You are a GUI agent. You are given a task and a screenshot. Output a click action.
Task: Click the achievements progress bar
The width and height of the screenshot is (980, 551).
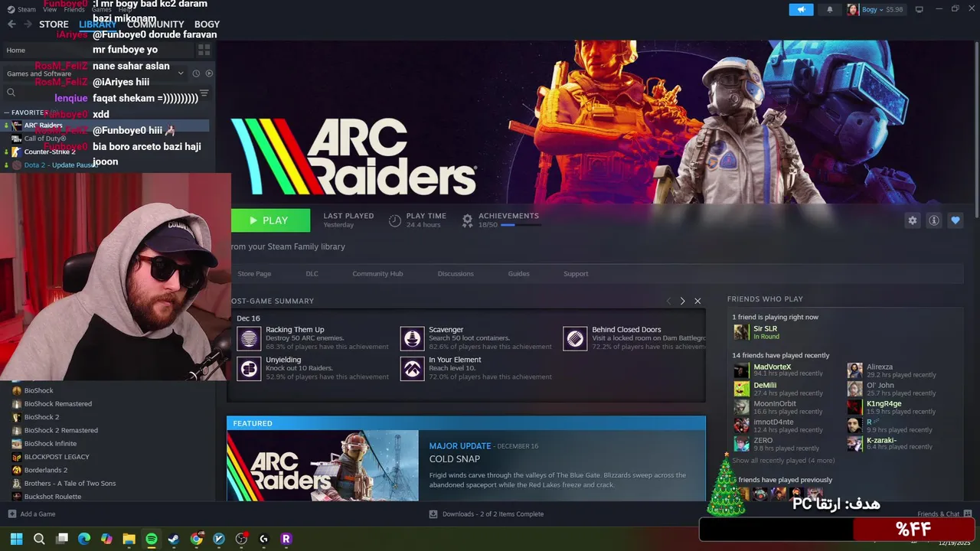click(521, 225)
